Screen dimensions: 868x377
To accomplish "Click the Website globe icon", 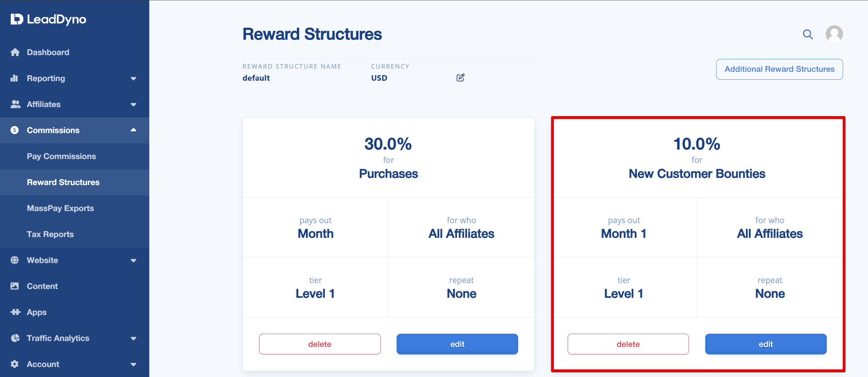I will click(x=15, y=260).
